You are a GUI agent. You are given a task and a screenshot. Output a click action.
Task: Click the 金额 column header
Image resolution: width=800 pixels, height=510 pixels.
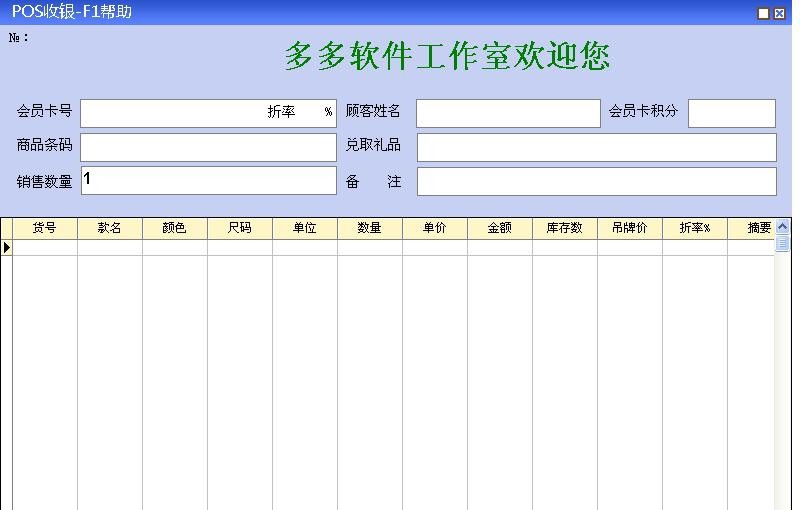click(x=499, y=228)
